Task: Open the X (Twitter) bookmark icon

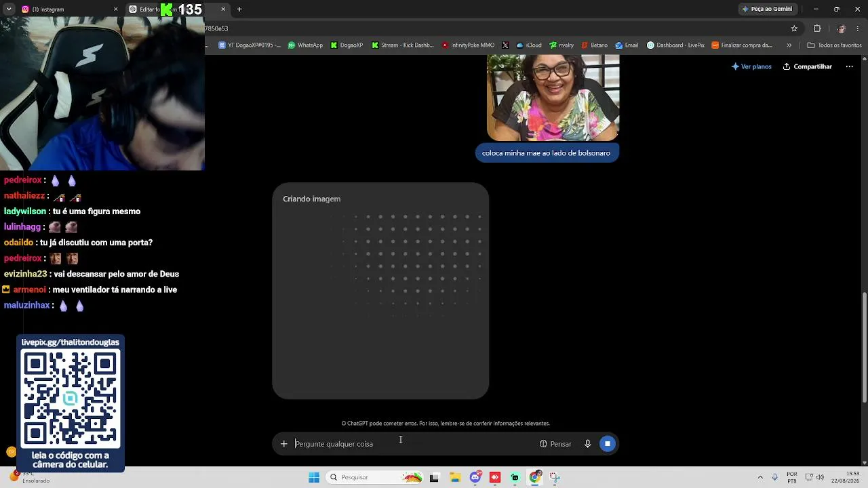Action: (505, 45)
